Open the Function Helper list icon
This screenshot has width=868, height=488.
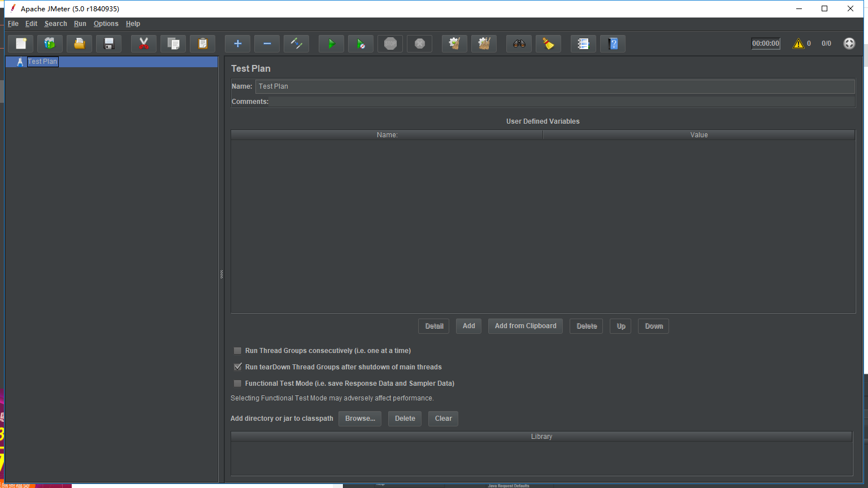583,43
